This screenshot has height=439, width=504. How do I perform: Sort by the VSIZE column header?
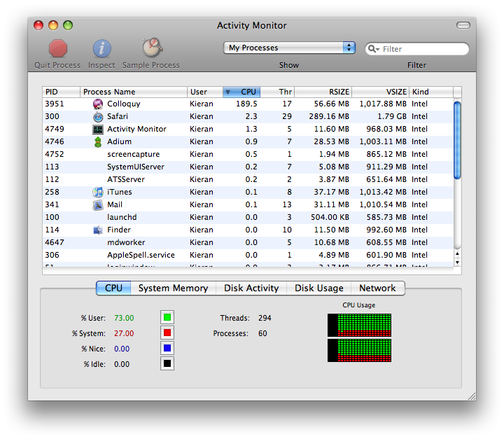click(x=381, y=92)
